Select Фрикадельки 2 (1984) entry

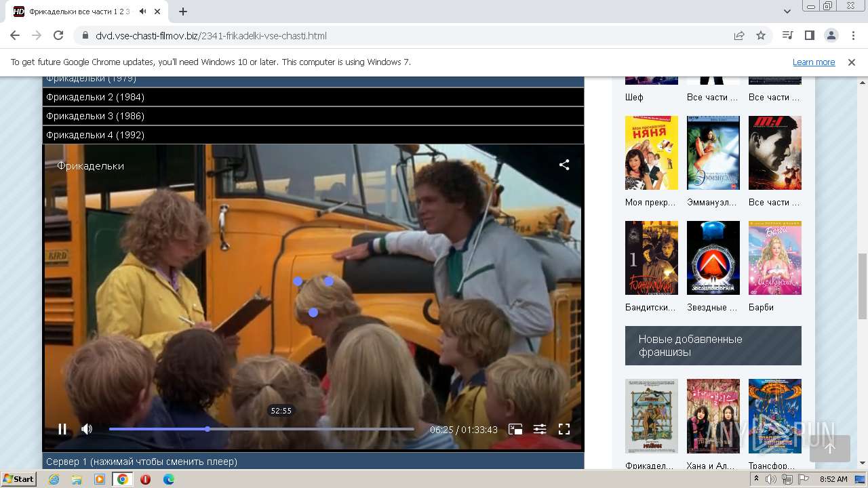click(x=313, y=97)
